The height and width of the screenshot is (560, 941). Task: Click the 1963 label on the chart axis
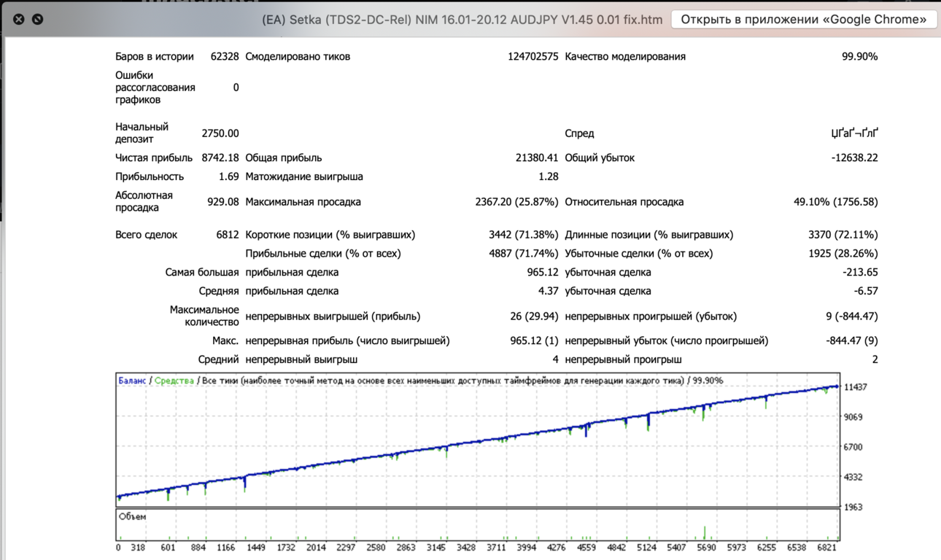point(853,507)
